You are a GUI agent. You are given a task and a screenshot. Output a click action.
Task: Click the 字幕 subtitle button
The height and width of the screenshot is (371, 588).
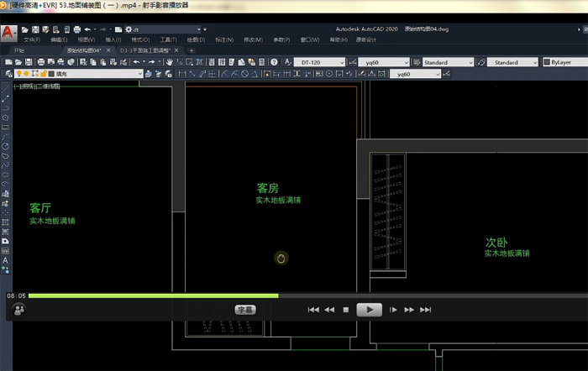245,309
